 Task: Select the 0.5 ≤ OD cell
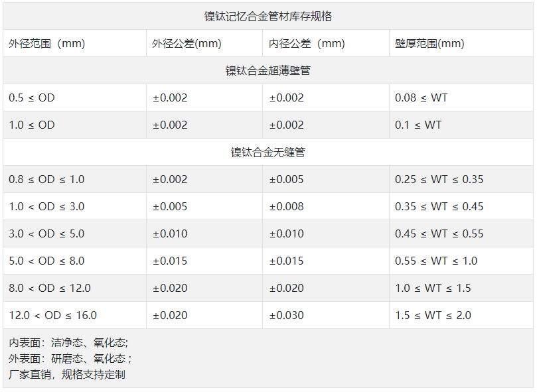pyautogui.click(x=27, y=98)
